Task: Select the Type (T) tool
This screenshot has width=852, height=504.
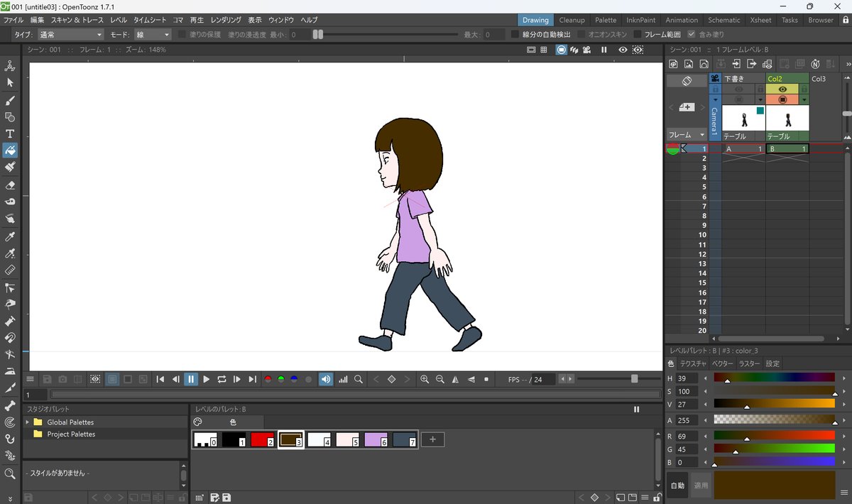Action: coord(10,133)
